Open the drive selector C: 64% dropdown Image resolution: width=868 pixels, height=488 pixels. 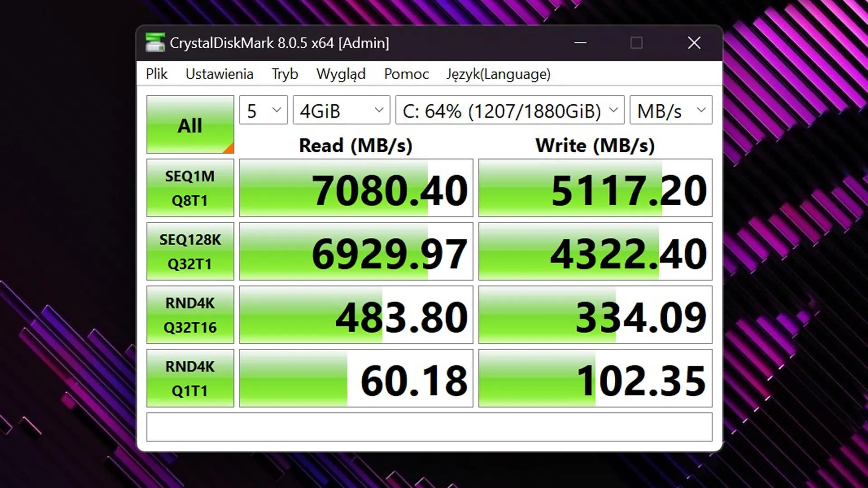pos(510,110)
